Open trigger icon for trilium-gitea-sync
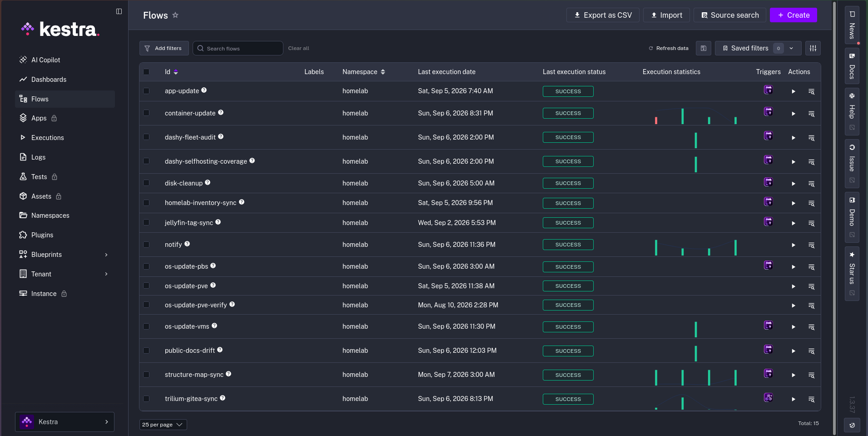The image size is (868, 436). click(x=768, y=397)
